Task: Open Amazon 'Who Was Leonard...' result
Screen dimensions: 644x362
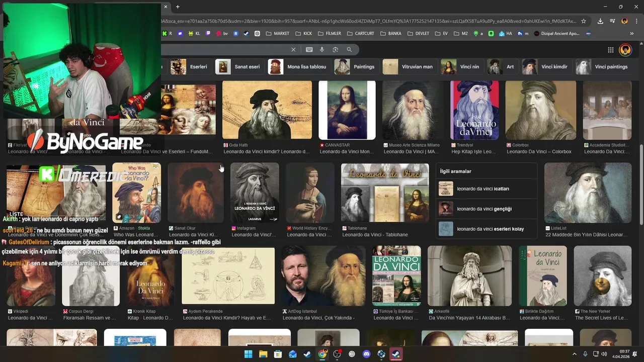Action: [137, 193]
